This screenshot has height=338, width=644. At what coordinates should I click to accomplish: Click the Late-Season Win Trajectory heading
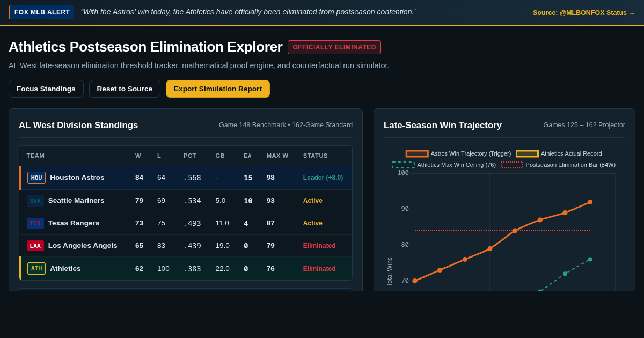point(443,125)
